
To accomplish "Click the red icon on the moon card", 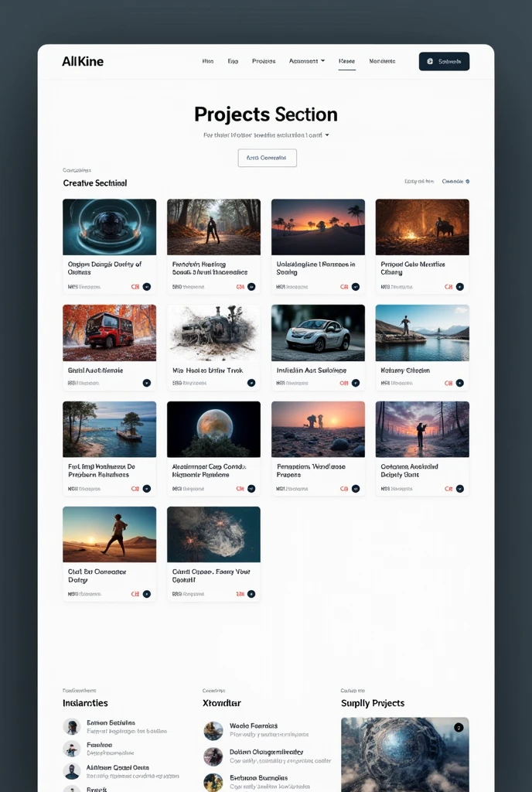I will coord(240,489).
